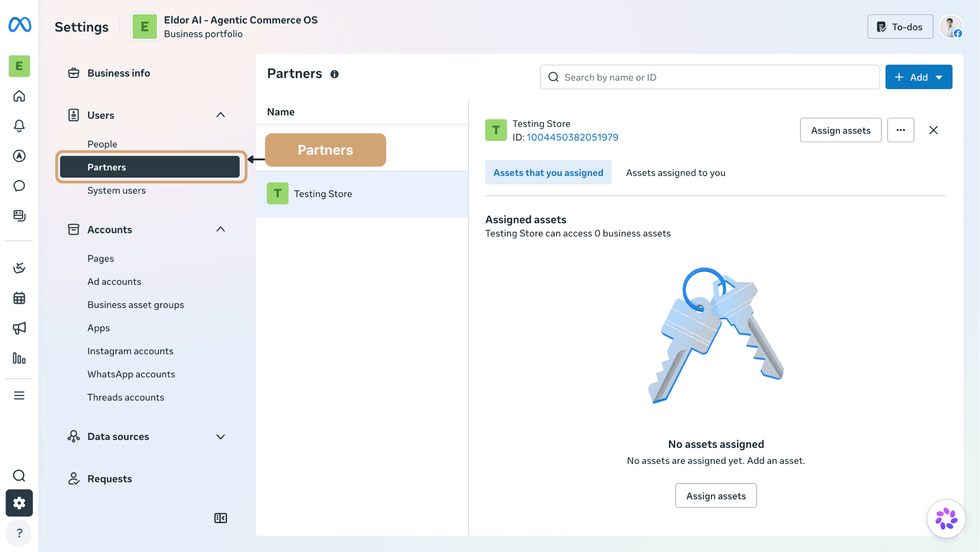The height and width of the screenshot is (552, 980).
Task: Open the Insights bar chart icon
Action: [19, 358]
